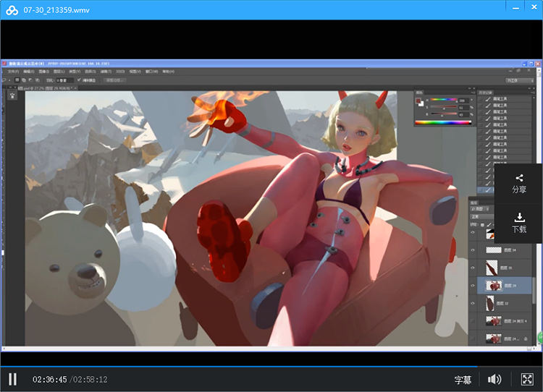The width and height of the screenshot is (543, 392).
Task: Pause the video playback
Action: point(12,379)
